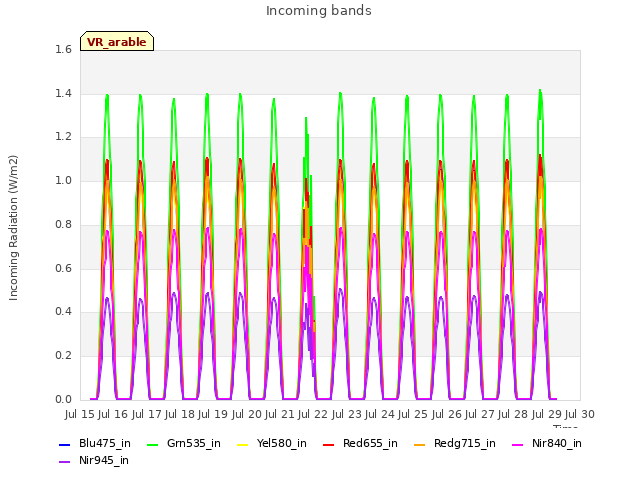Image resolution: width=640 pixels, height=480 pixels.
Task: Click the red Red655_in legend color marker
Action: click(329, 444)
